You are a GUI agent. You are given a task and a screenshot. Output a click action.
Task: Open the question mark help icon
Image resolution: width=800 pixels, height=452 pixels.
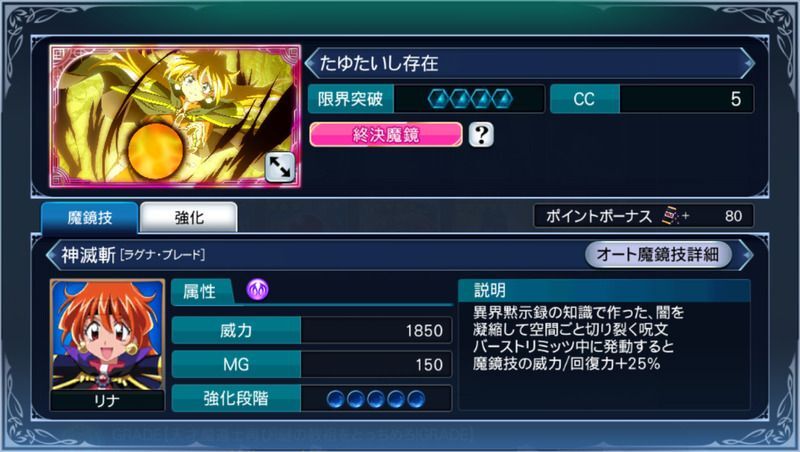[x=481, y=135]
